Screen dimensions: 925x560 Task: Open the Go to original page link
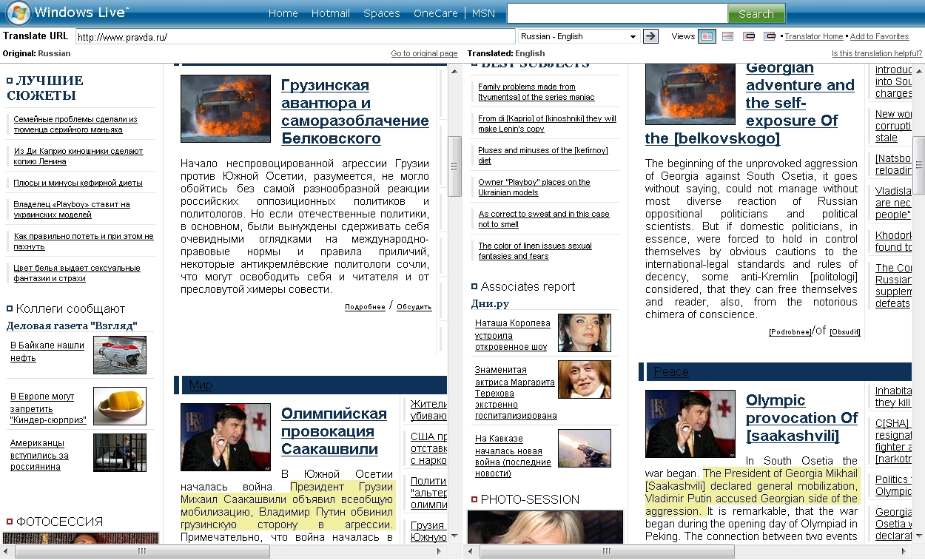coord(424,53)
